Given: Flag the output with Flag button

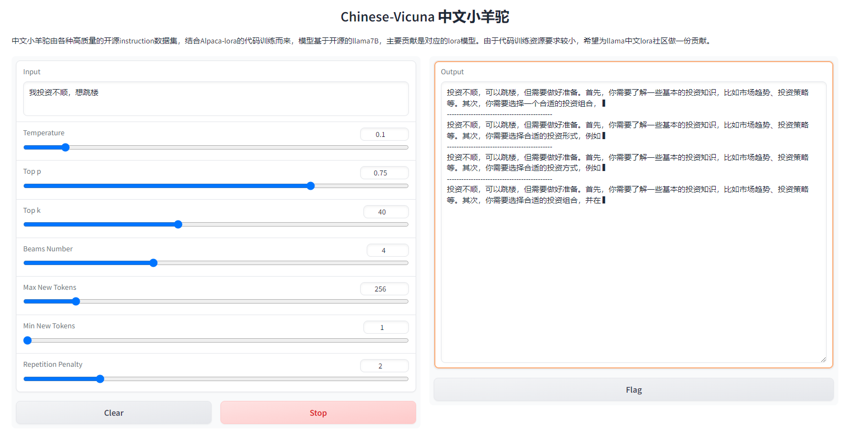Looking at the screenshot, I should tap(634, 389).
